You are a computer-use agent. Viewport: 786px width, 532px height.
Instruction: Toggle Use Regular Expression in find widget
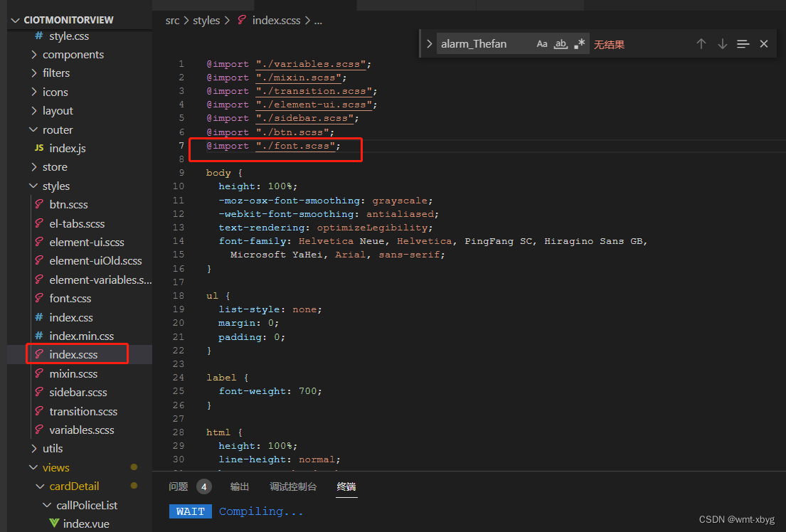pyautogui.click(x=580, y=44)
